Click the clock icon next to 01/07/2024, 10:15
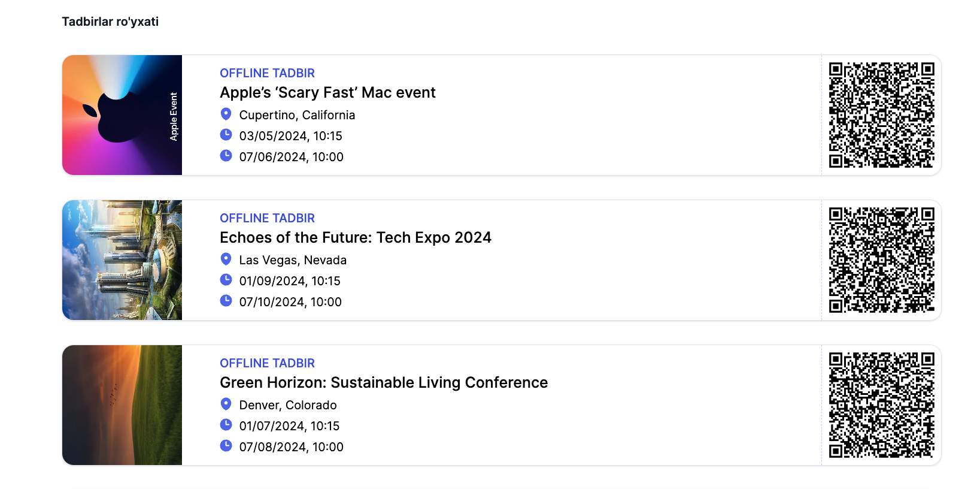Screen dimensions: 980x489 point(226,425)
